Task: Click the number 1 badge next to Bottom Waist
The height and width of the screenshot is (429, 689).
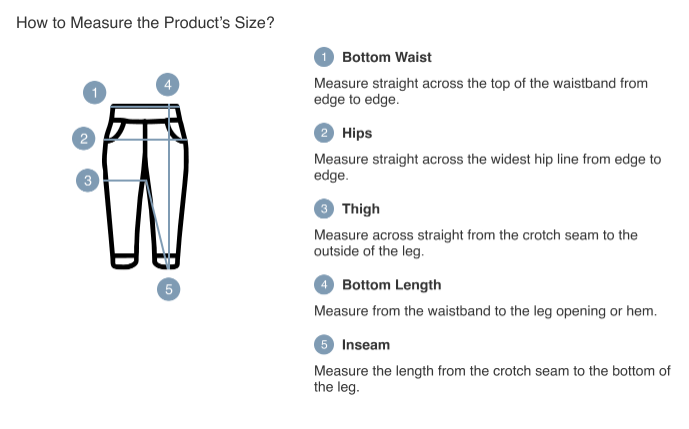Action: coord(324,57)
